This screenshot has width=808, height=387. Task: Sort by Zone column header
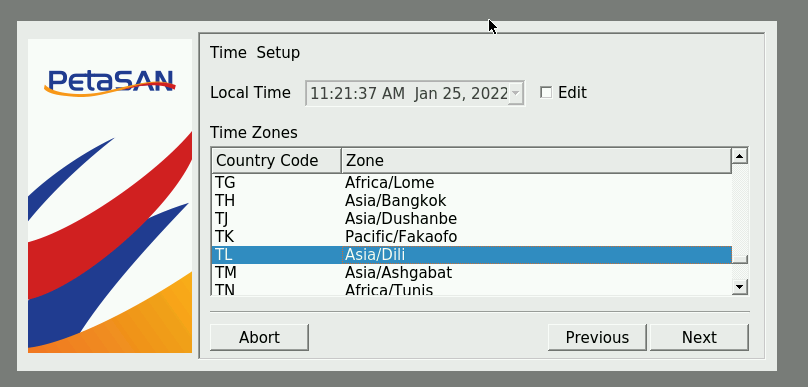(536, 160)
